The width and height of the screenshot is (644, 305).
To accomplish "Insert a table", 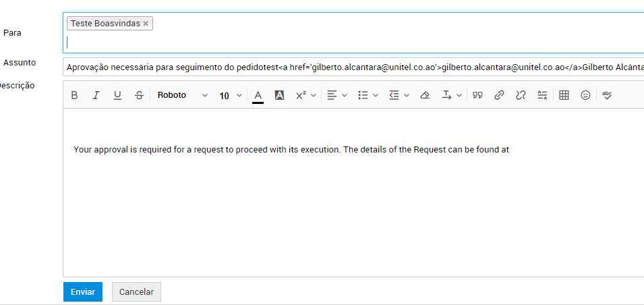I will pyautogui.click(x=564, y=95).
